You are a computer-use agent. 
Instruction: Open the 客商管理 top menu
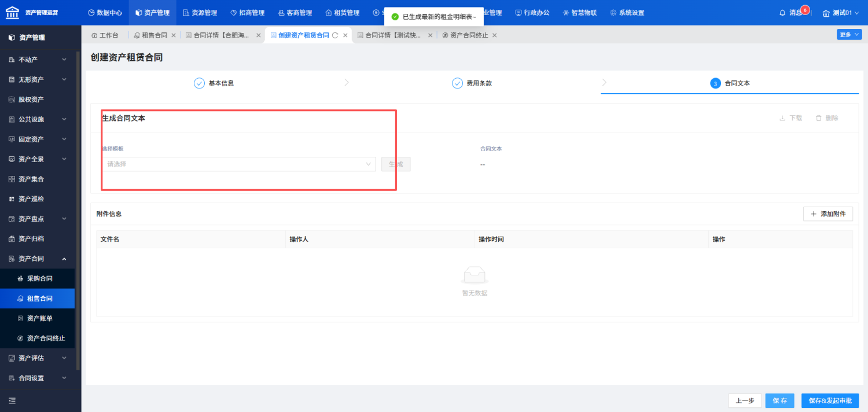295,13
